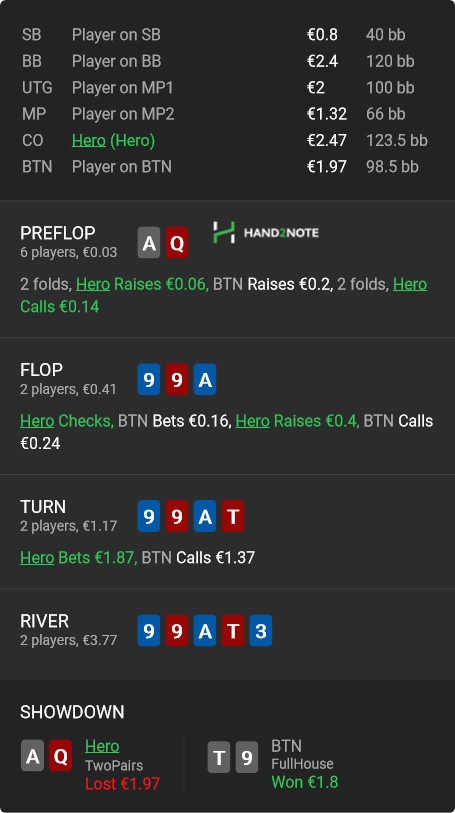This screenshot has height=813, width=455.
Task: Click Hero's red Queen card in preflop
Action: point(177,243)
